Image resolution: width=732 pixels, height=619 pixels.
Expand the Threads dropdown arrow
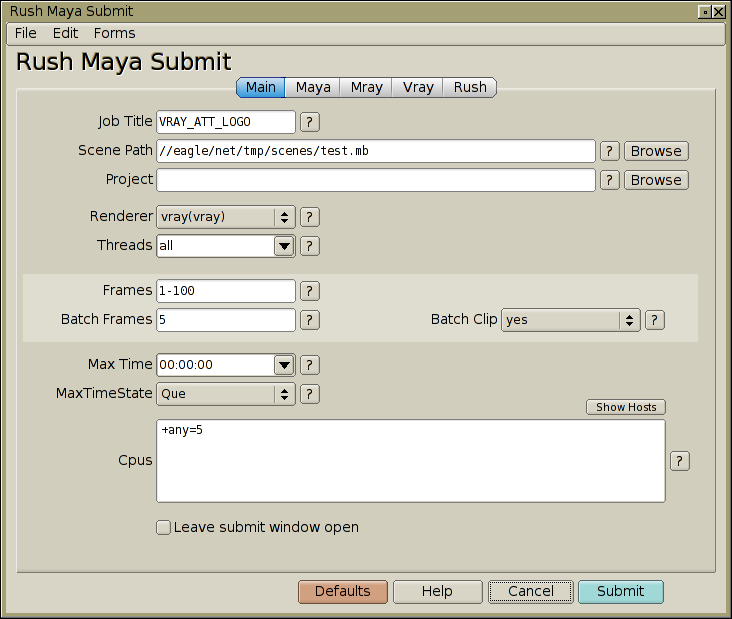(x=284, y=246)
